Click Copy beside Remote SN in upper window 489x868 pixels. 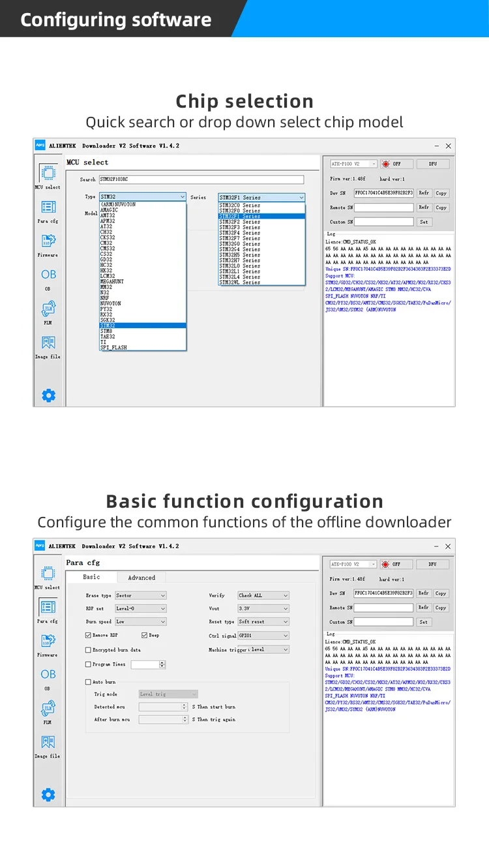point(441,208)
